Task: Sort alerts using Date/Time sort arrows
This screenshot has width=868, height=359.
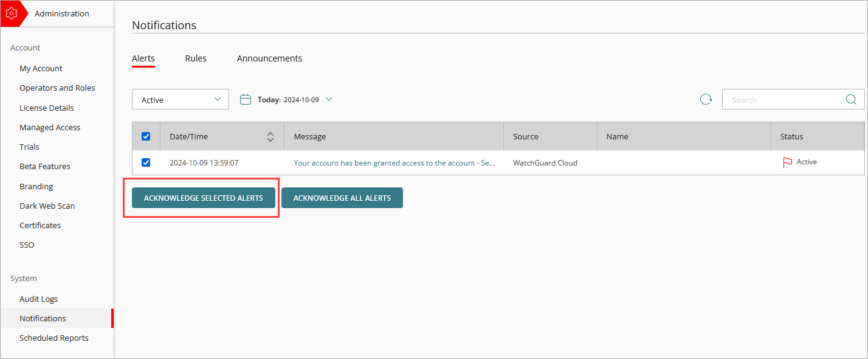Action: (270, 137)
